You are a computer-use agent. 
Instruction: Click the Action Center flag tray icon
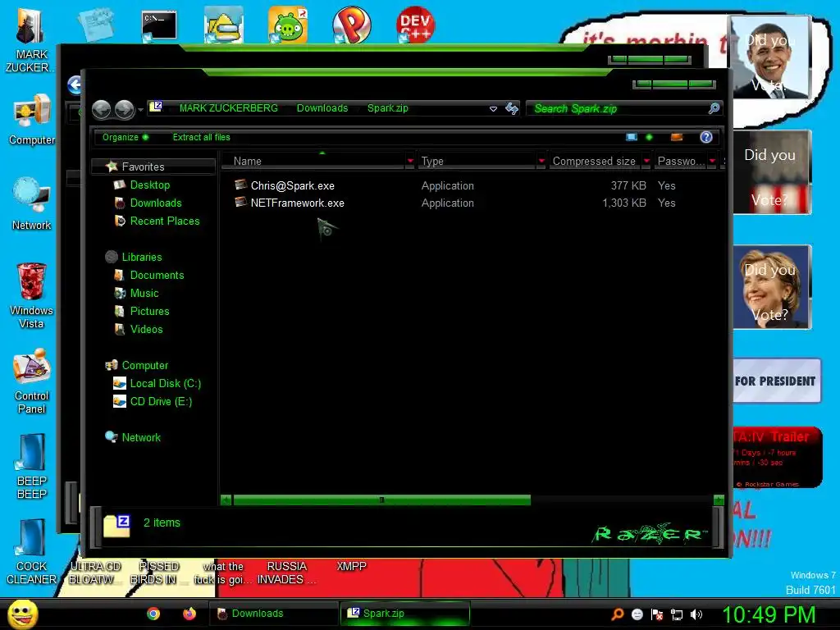click(657, 614)
